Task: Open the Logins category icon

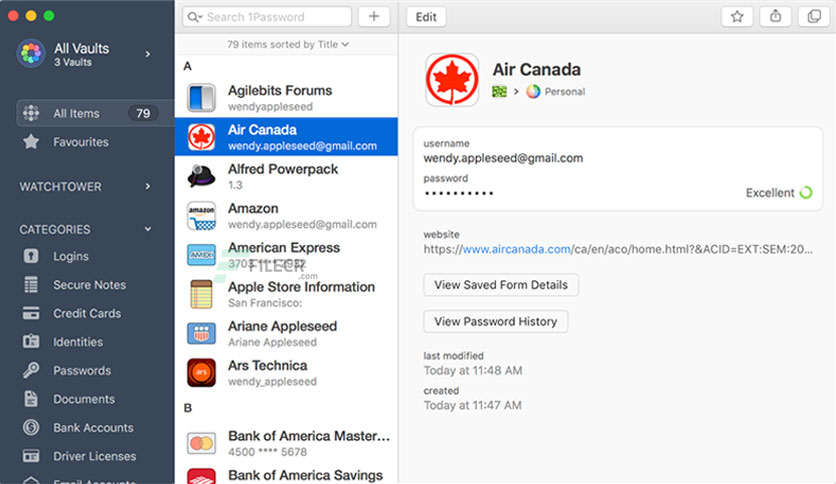Action: tap(31, 256)
